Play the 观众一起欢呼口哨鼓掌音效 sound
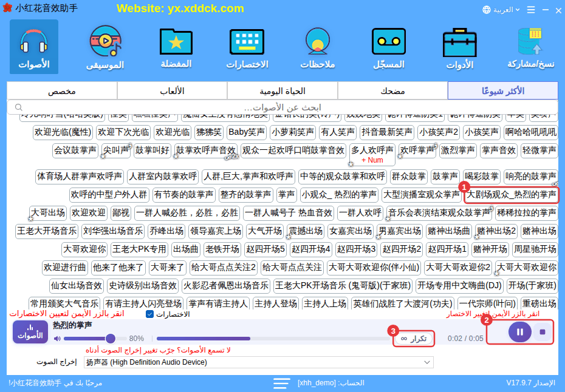The image size is (565, 392). pos(293,150)
